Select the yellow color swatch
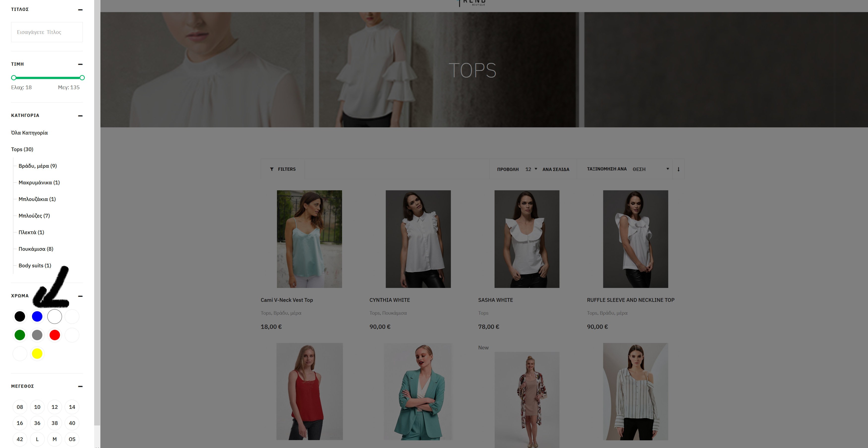This screenshot has height=448, width=868. click(x=37, y=353)
